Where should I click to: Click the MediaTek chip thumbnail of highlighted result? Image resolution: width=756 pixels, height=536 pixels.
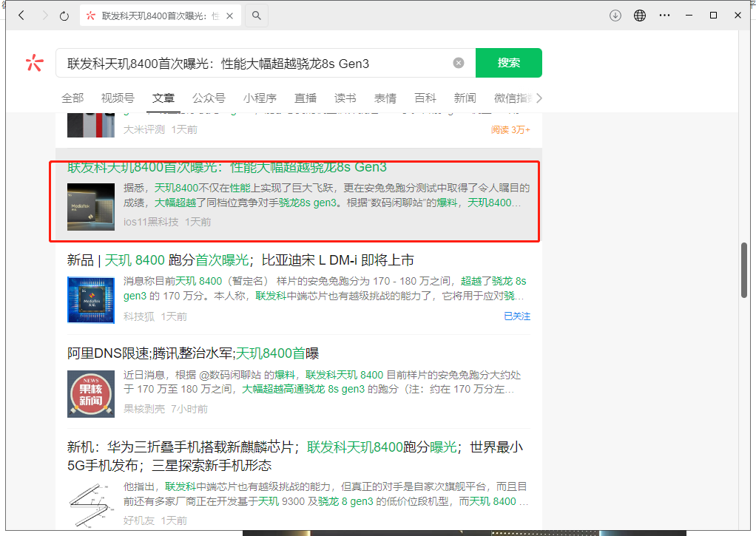click(91, 207)
